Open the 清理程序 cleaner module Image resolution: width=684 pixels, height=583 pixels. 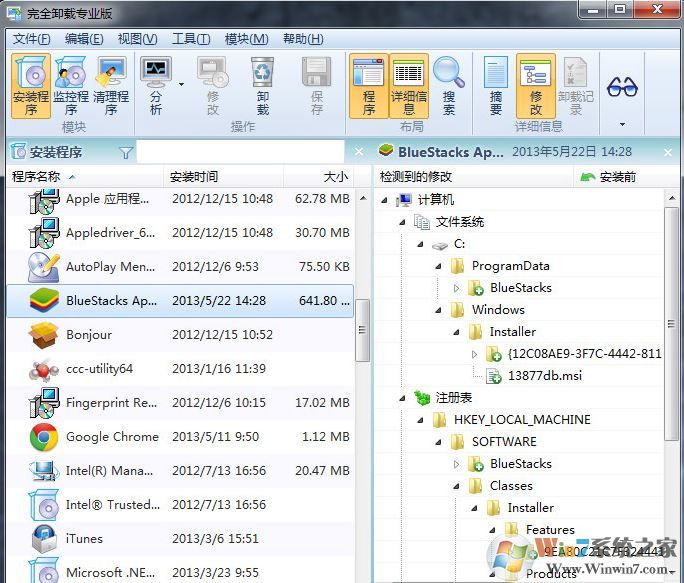click(x=111, y=84)
